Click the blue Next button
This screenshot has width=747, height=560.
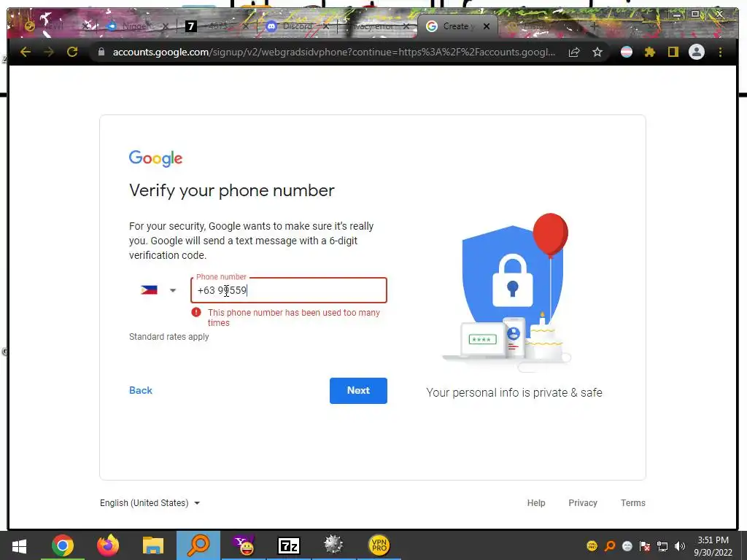[358, 391]
